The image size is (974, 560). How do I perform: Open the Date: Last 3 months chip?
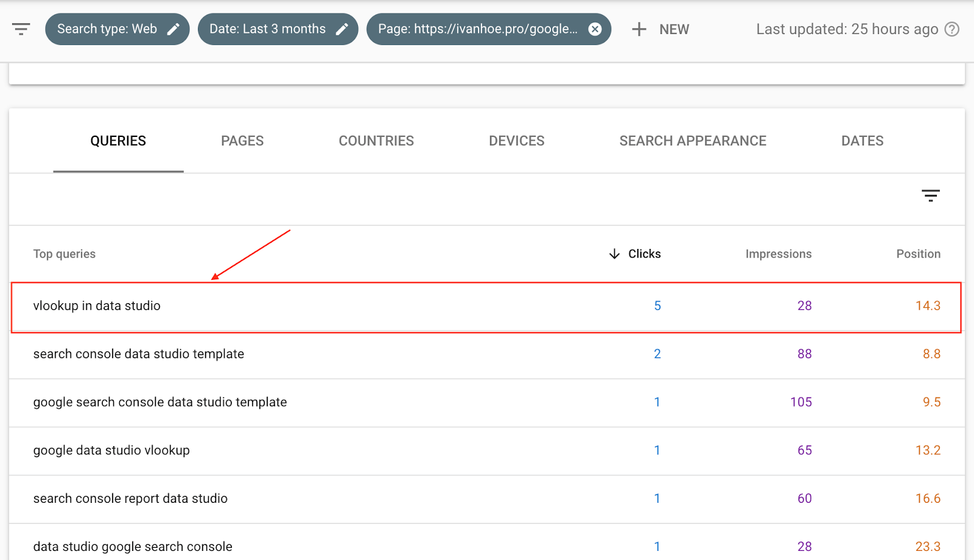pos(267,29)
